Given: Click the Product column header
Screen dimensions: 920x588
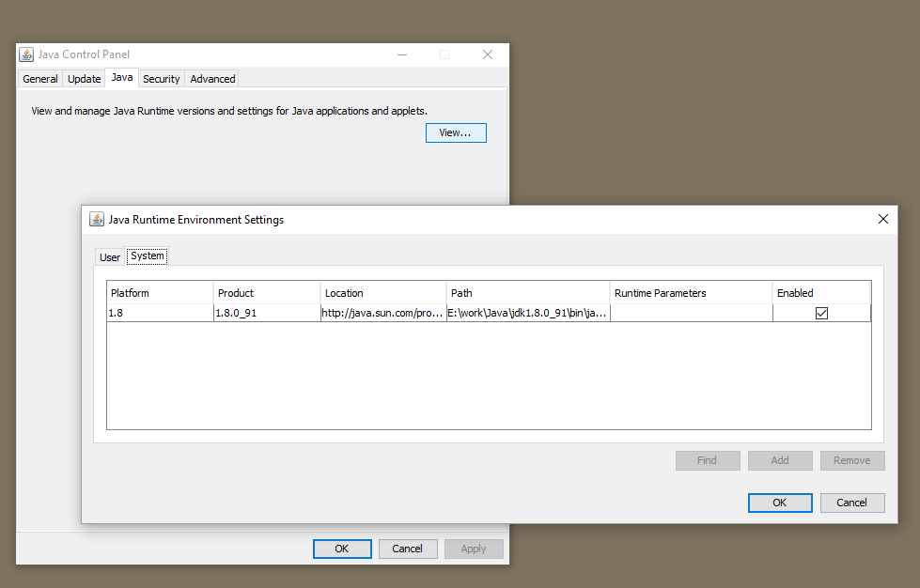Looking at the screenshot, I should 267,292.
